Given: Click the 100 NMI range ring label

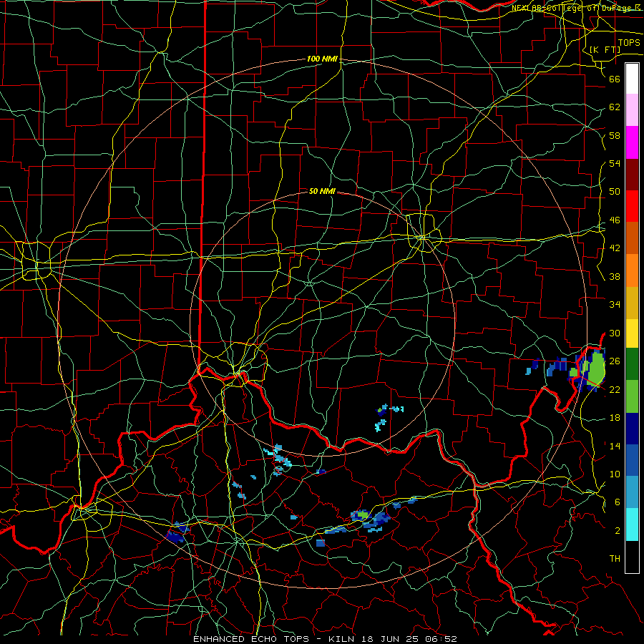Looking at the screenshot, I should click(322, 59).
